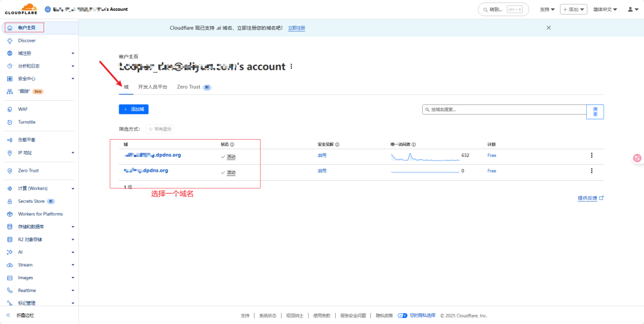Click the R2 对象存储 icon
The image size is (644, 324).
(x=10, y=239)
